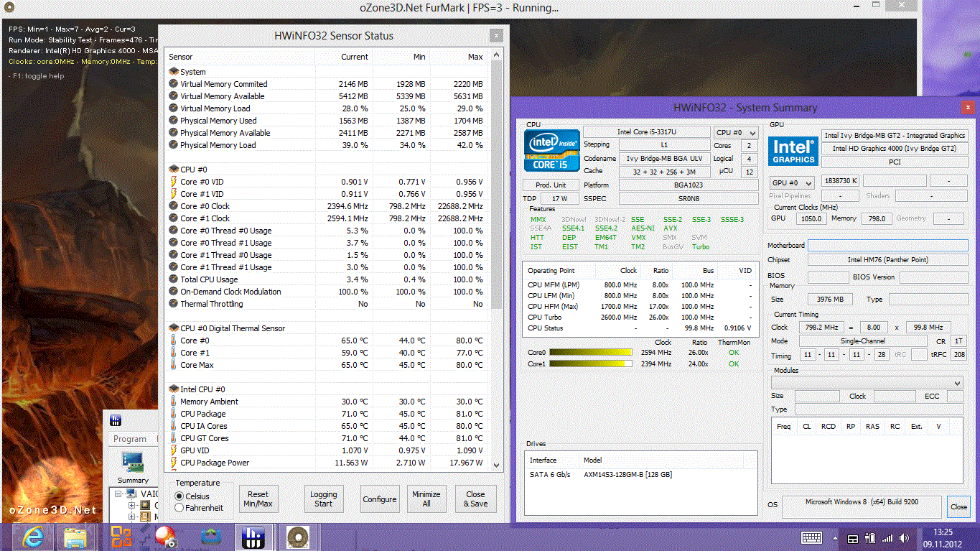Select the CPU #0 group icon
The height and width of the screenshot is (551, 980).
coord(174,170)
